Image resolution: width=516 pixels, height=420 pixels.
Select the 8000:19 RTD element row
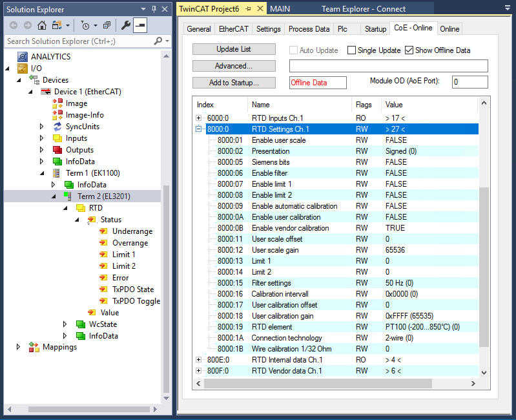342,327
